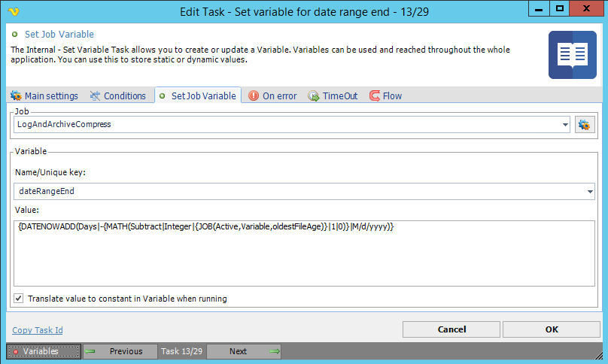
Task: Go to the Next task
Action: pos(244,351)
